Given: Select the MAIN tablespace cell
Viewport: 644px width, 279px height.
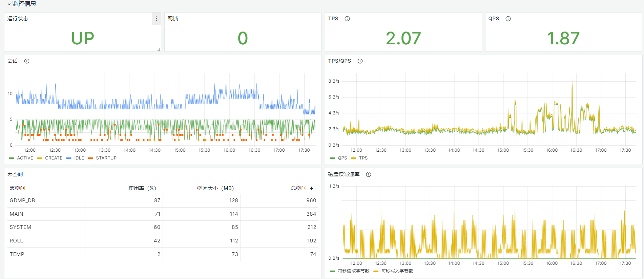Looking at the screenshot, I should coord(46,214).
